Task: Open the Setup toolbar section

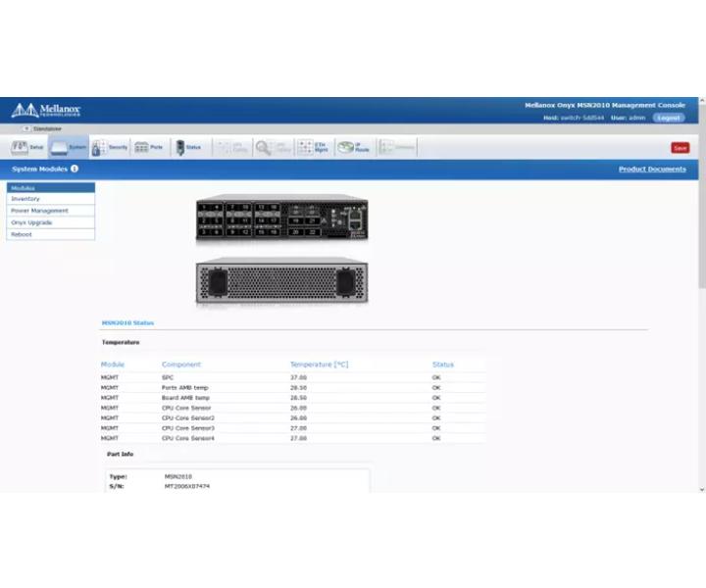Action: tap(27, 147)
